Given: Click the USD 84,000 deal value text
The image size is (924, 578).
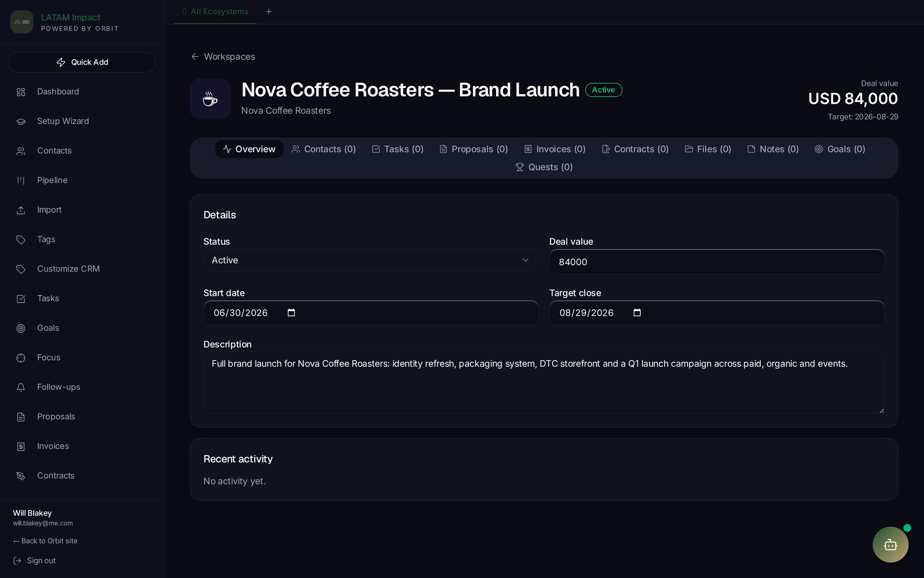Looking at the screenshot, I should click(853, 99).
